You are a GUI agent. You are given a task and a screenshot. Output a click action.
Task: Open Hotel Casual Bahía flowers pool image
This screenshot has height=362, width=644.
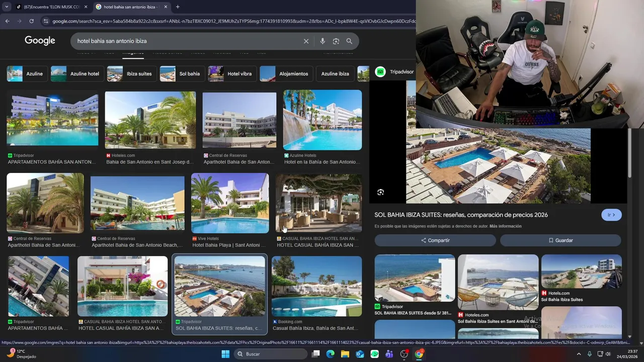pos(122,286)
